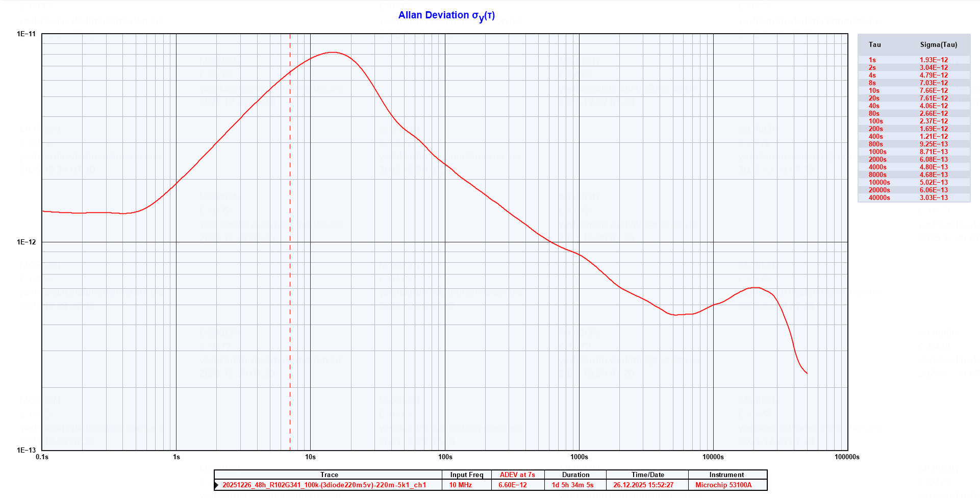Screen dimensions: 980x498
Task: Select the Sigma(Tau) column header
Action: click(x=938, y=45)
